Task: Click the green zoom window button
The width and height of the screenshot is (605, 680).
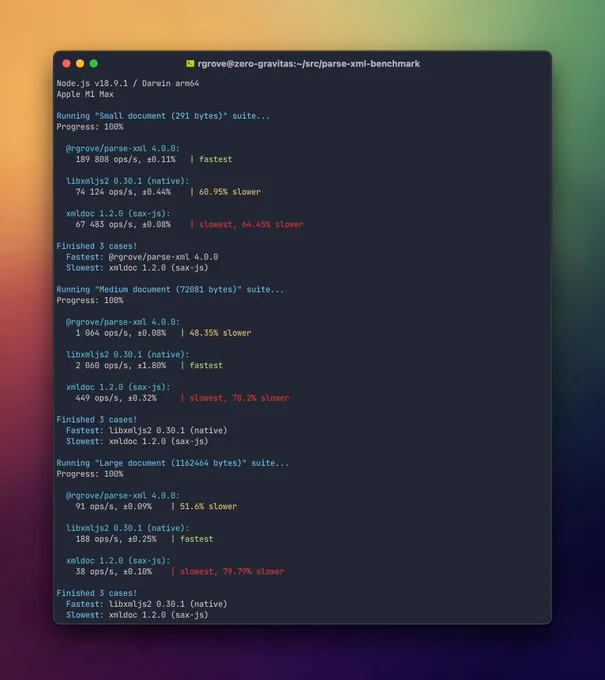Action: (94, 64)
